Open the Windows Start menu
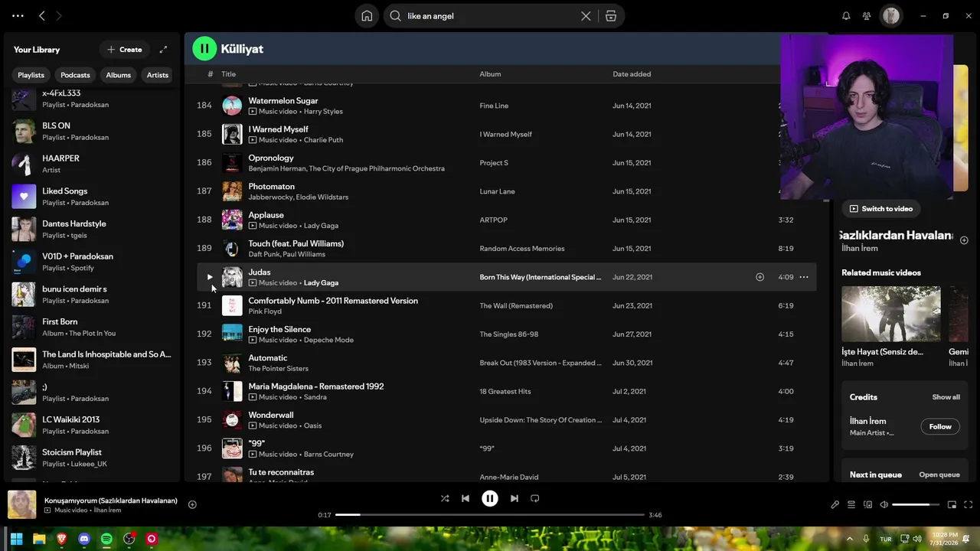This screenshot has height=551, width=980. (x=16, y=539)
